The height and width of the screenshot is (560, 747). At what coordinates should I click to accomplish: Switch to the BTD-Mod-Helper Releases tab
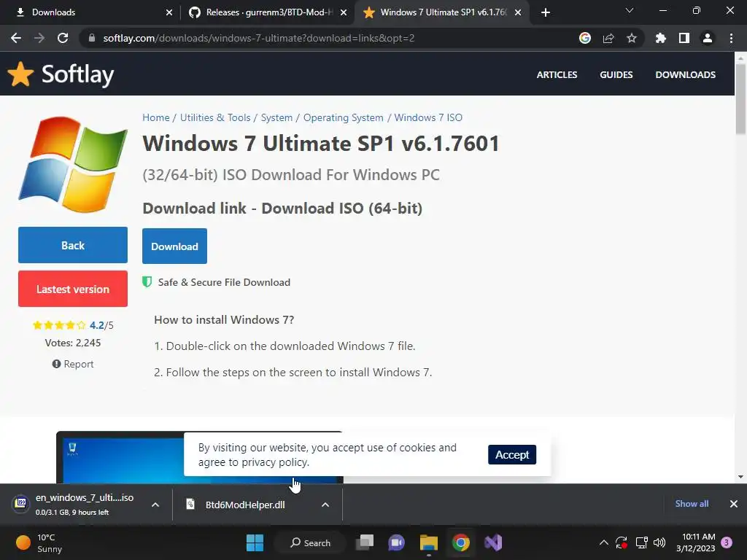[267, 12]
